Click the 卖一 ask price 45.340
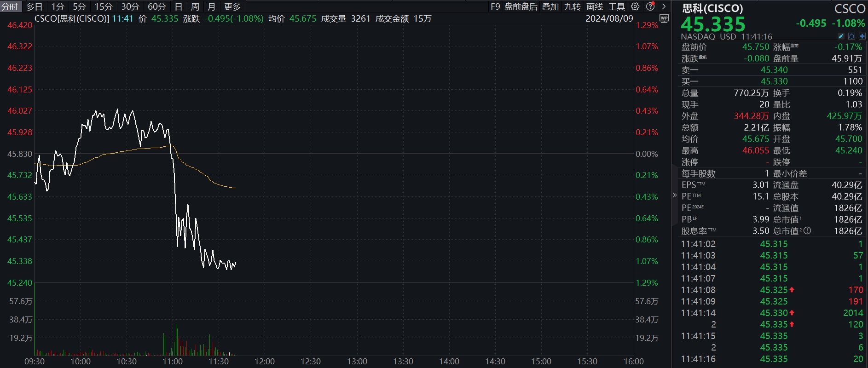Screen dimensions: 868x368 click(x=774, y=70)
